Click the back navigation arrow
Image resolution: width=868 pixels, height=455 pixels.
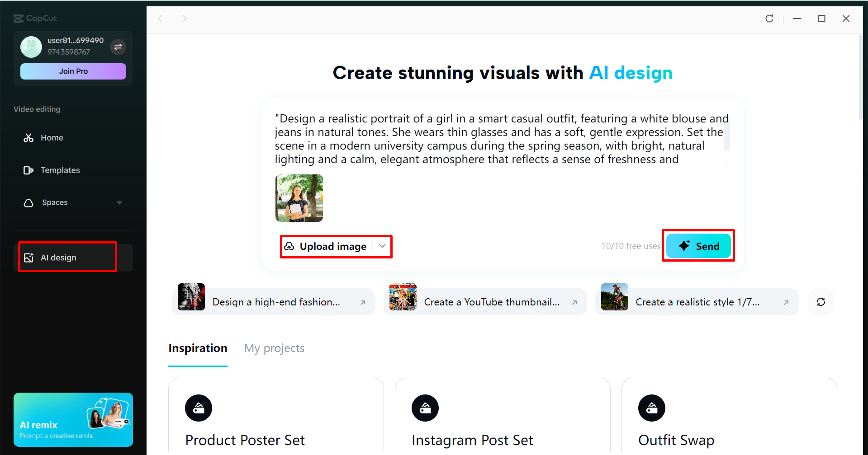tap(161, 19)
